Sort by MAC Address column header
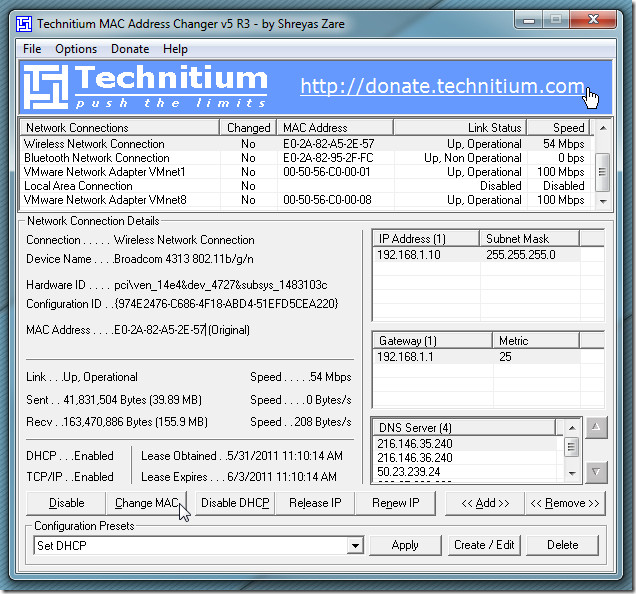Screen dimensions: 636x594 [x=335, y=128]
